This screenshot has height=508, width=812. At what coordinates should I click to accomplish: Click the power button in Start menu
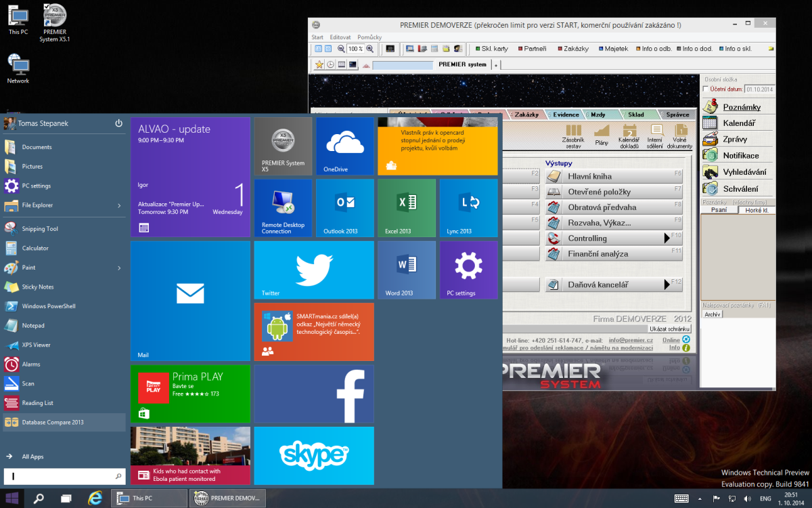point(118,123)
